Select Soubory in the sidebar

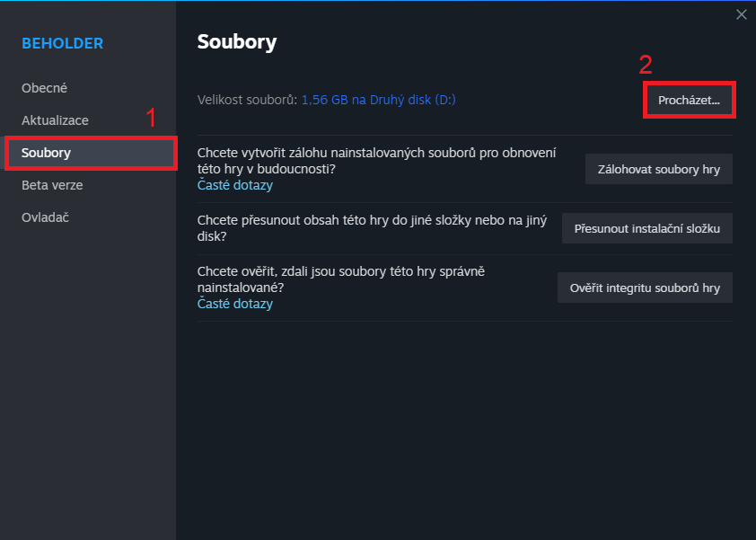pyautogui.click(x=47, y=153)
